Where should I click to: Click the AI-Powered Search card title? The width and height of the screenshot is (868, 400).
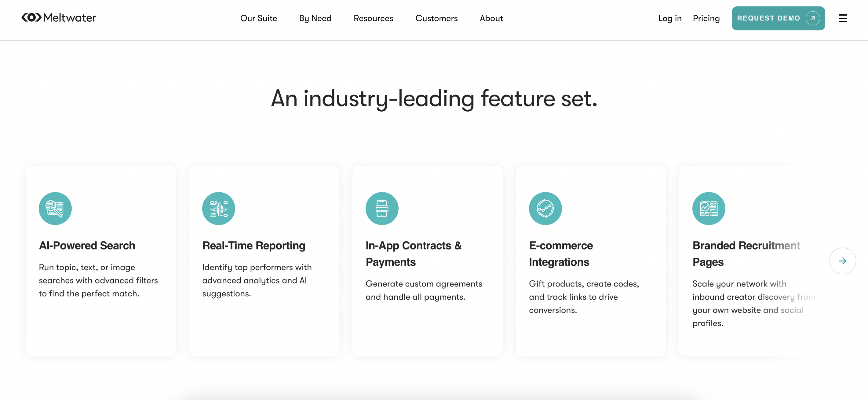click(87, 245)
